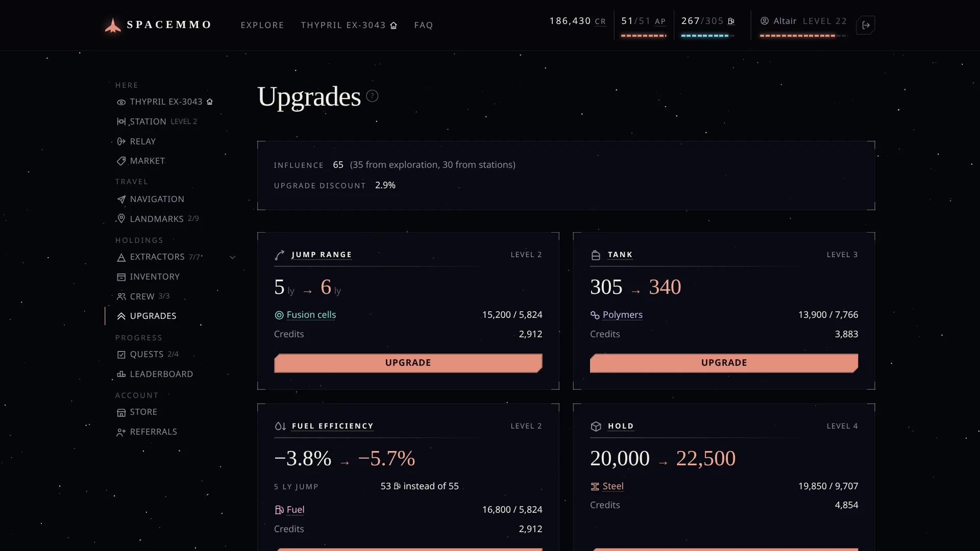Follow the Fuel resource link
Image resolution: width=980 pixels, height=551 pixels.
pyautogui.click(x=296, y=510)
